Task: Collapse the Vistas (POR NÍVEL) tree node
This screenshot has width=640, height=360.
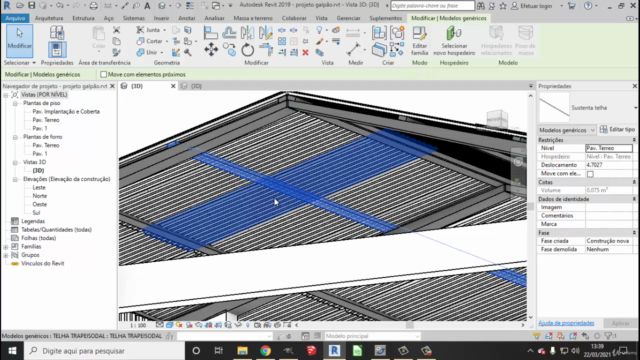Action: [6, 95]
